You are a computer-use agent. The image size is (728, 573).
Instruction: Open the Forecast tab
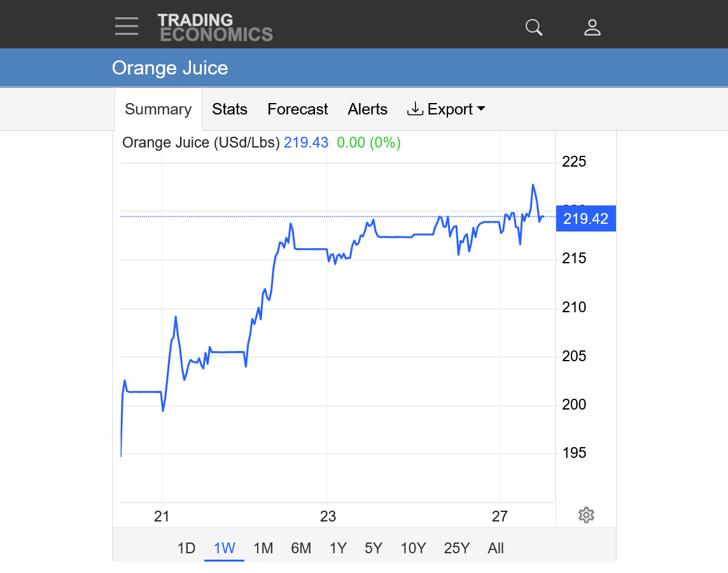pyautogui.click(x=297, y=109)
